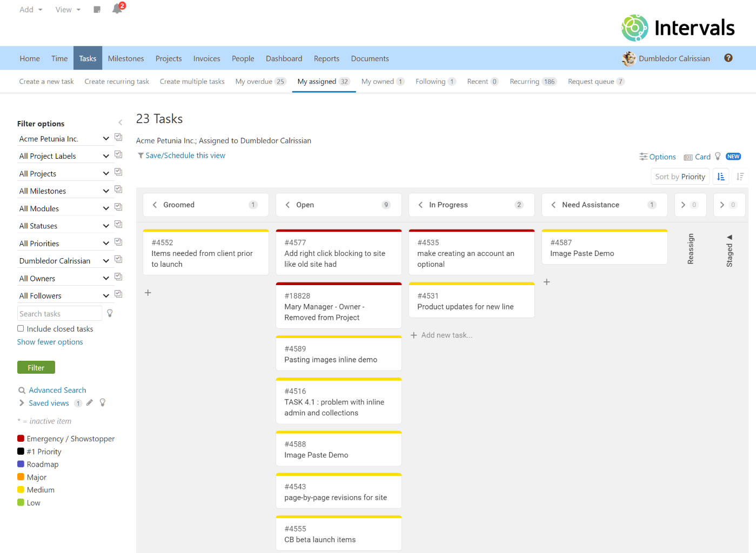Switch to the Milestones tab
The image size is (756, 553).
[x=126, y=58]
